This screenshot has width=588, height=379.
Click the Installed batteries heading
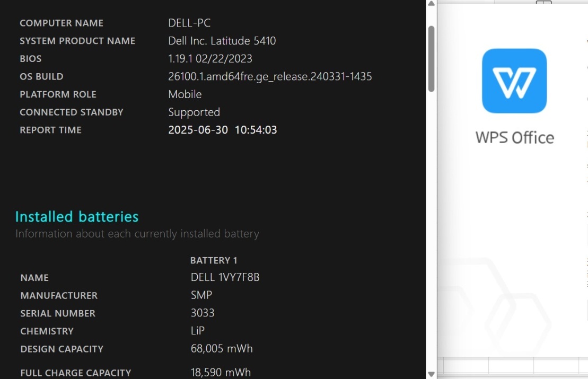(x=77, y=217)
